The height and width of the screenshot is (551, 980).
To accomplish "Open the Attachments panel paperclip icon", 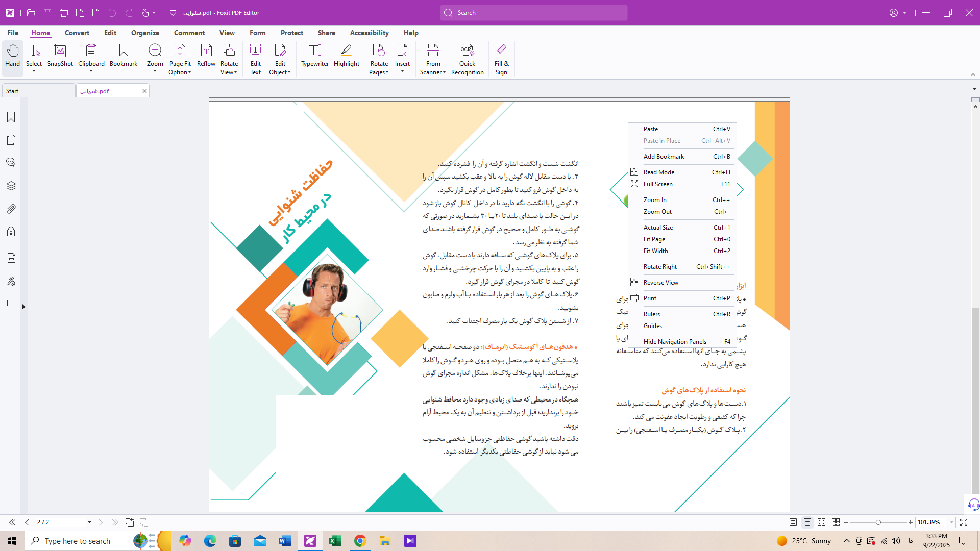I will pos(11,209).
